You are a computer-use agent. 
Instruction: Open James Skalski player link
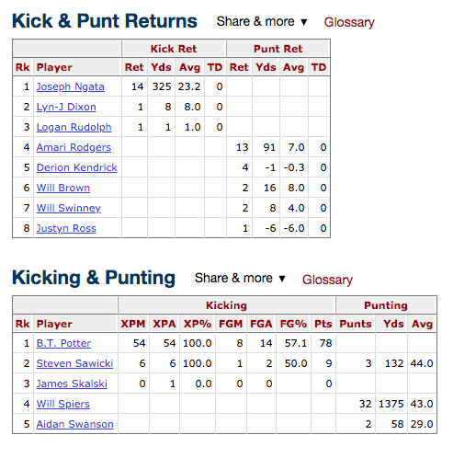[72, 384]
